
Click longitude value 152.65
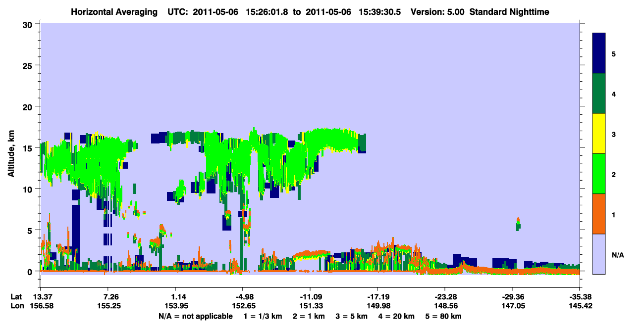coord(243,306)
